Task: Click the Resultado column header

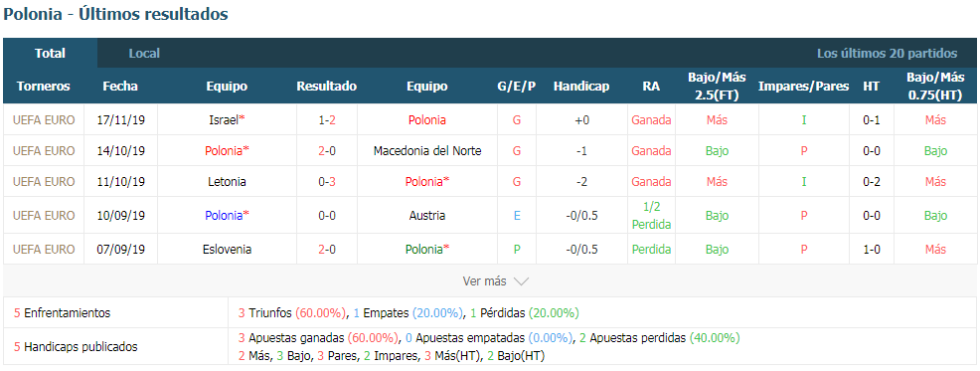Action: 326,87
